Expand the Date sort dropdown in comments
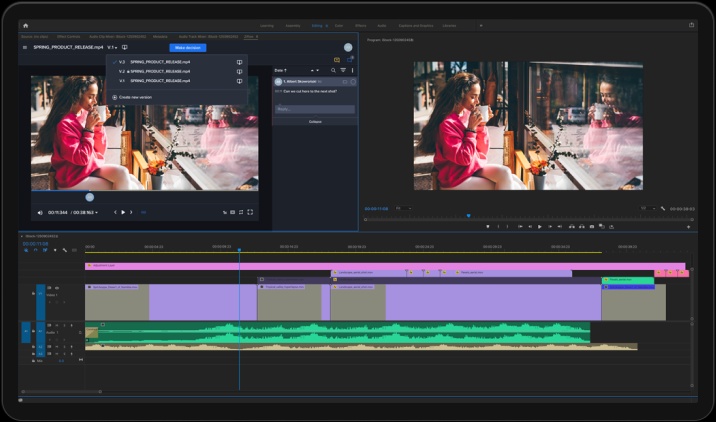Image resolution: width=716 pixels, height=422 pixels. (x=282, y=70)
